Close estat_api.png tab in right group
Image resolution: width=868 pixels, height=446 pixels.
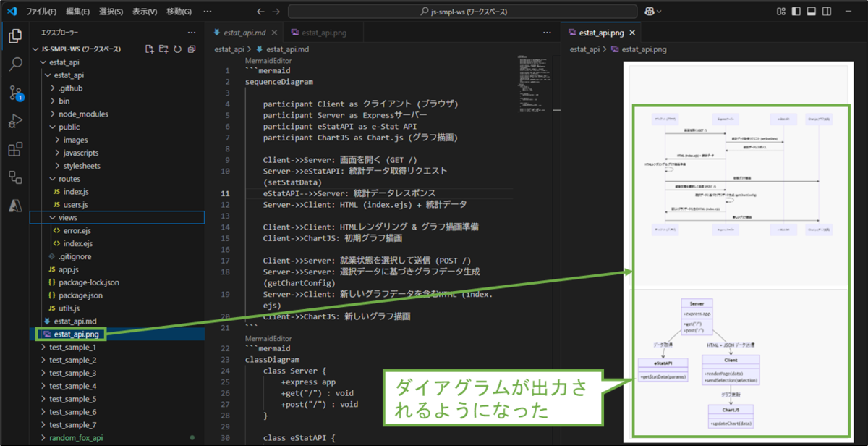(x=632, y=33)
